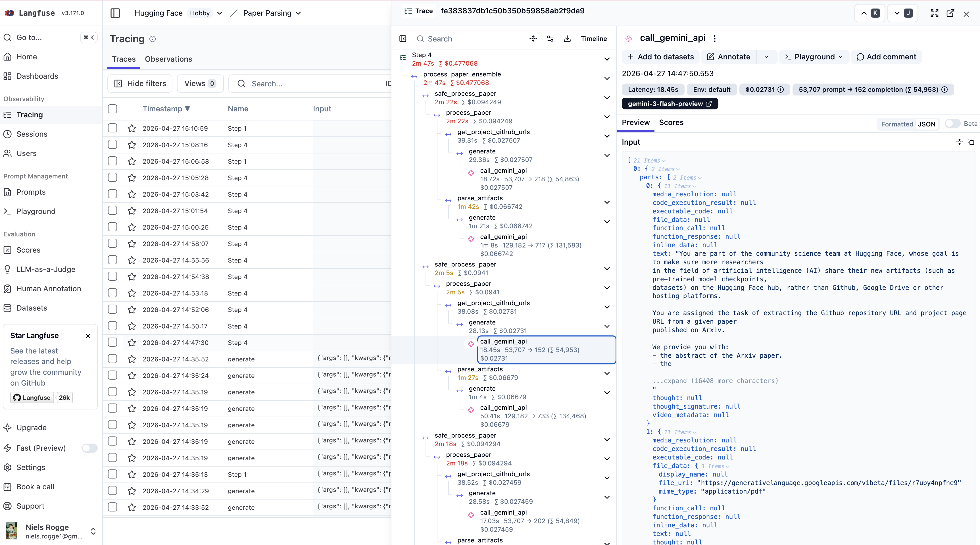
Task: Collapse the trace tree panel icon
Action: (x=403, y=38)
